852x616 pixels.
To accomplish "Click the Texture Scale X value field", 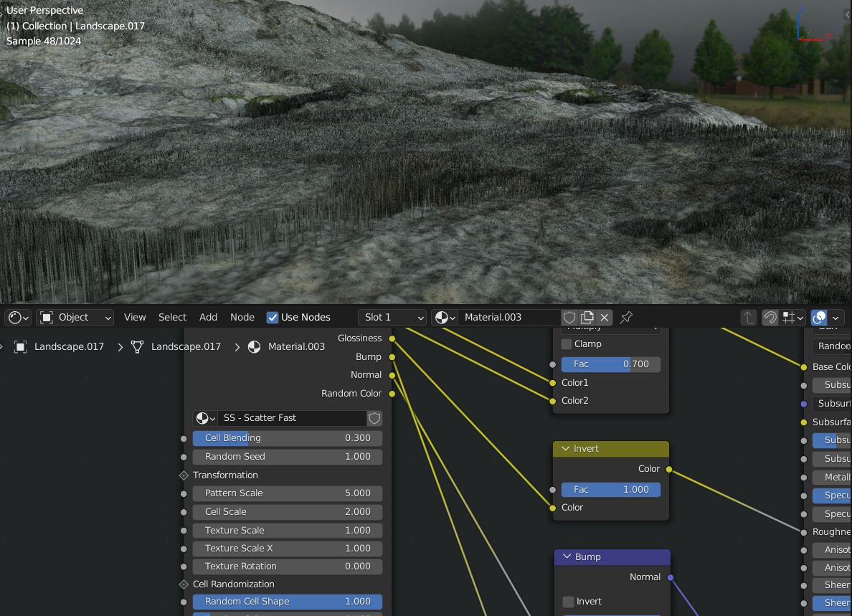I will pos(288,548).
